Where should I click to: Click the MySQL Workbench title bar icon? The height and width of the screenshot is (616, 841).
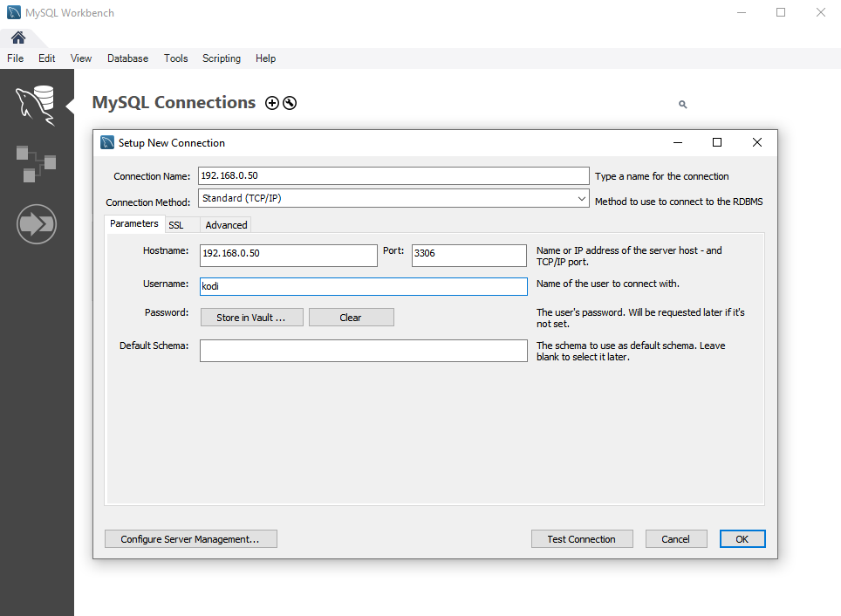pyautogui.click(x=14, y=12)
